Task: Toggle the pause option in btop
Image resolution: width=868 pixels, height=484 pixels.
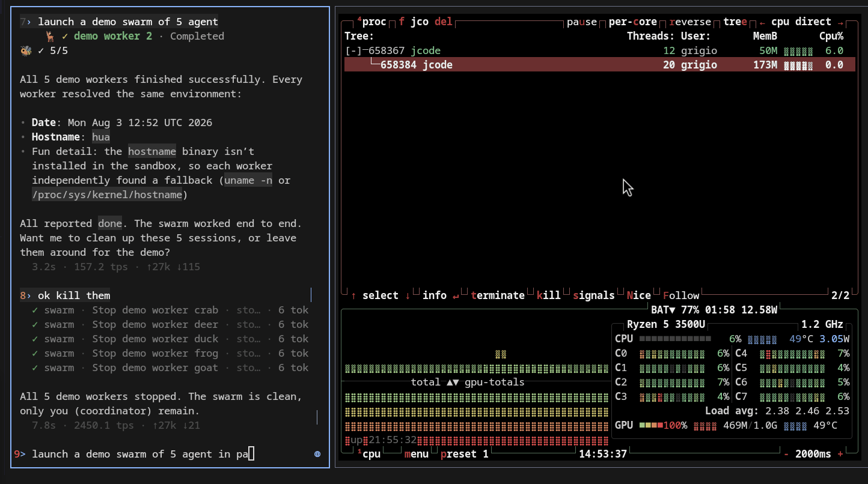Action: tap(582, 22)
